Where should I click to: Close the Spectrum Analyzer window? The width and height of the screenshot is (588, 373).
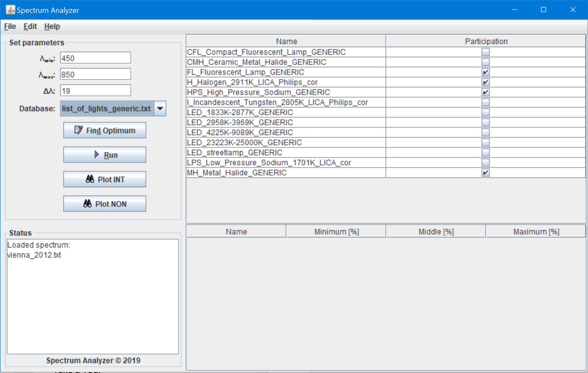click(573, 10)
